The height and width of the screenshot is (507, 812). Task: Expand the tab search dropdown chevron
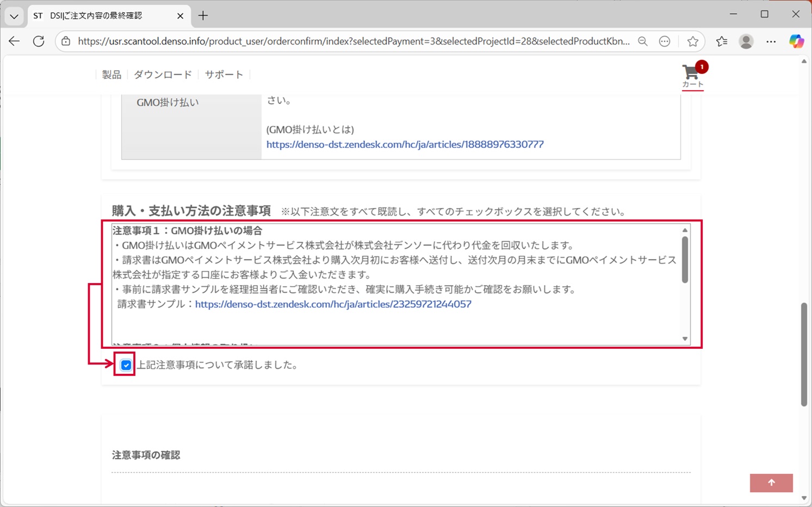pyautogui.click(x=14, y=16)
